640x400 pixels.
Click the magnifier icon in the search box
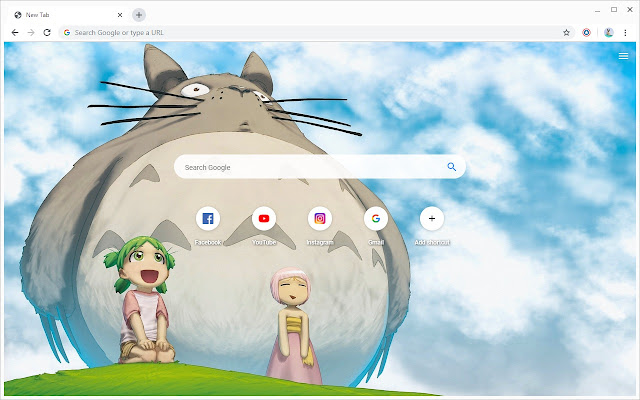(451, 167)
